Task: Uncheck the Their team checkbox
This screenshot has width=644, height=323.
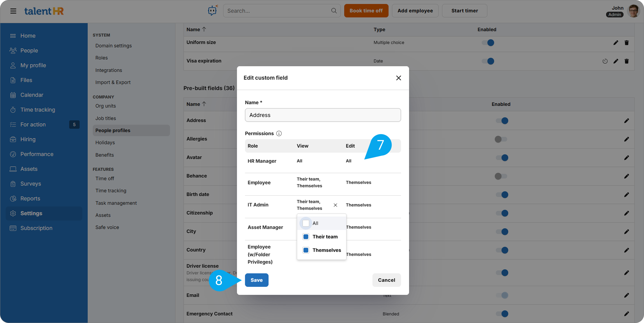Action: [x=306, y=237]
